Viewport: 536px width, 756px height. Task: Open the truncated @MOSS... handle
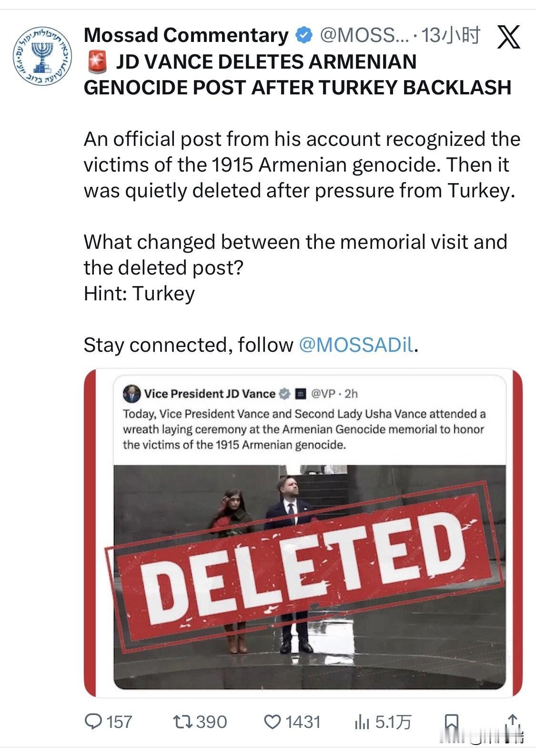coord(364,35)
